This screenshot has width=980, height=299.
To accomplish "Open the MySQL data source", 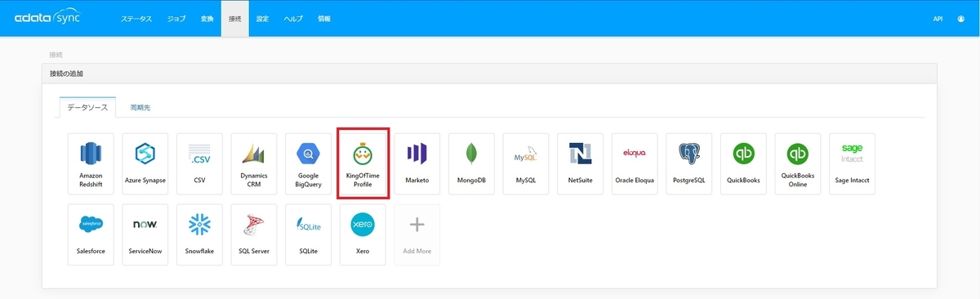I will click(x=526, y=164).
